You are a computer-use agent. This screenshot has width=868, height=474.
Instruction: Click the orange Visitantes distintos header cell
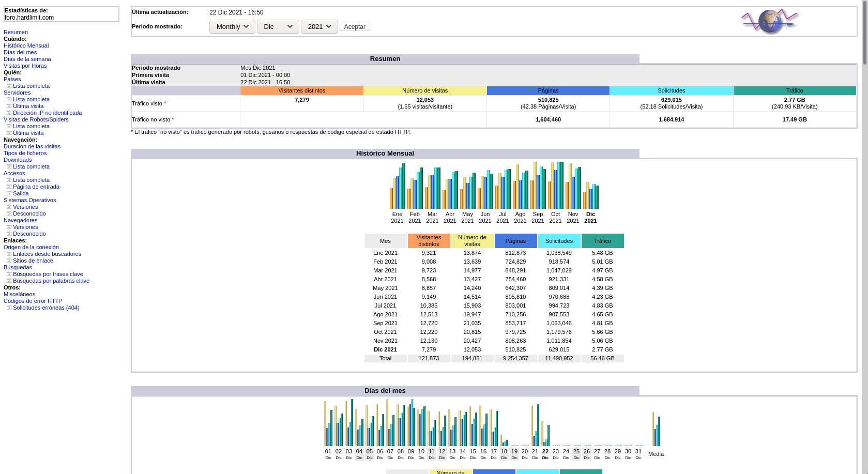301,90
